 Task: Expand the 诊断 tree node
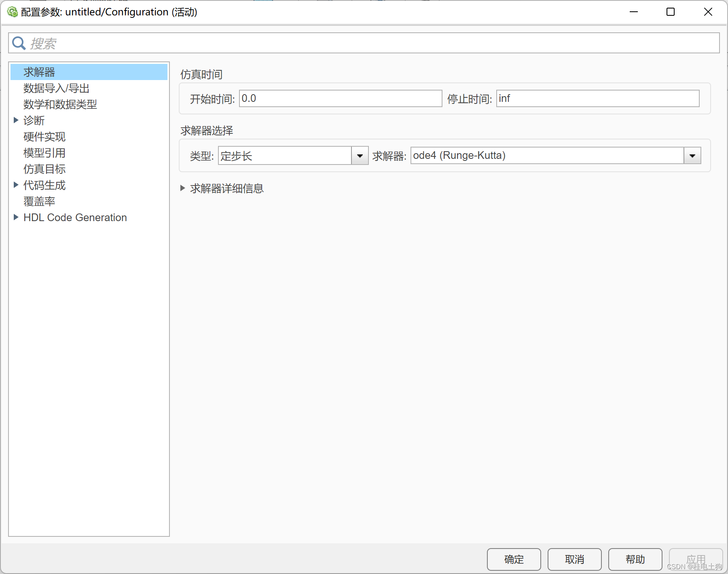(x=16, y=120)
